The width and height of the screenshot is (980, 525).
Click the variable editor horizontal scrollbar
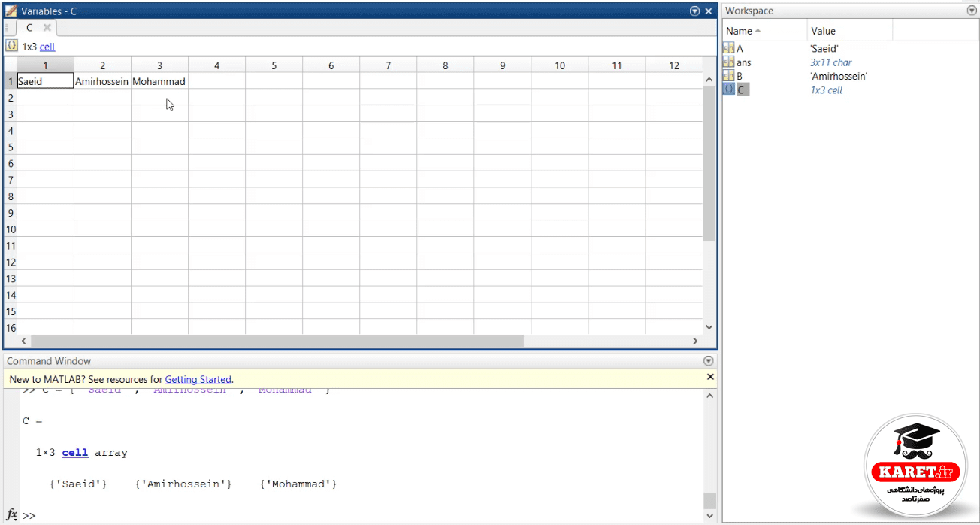tap(277, 341)
